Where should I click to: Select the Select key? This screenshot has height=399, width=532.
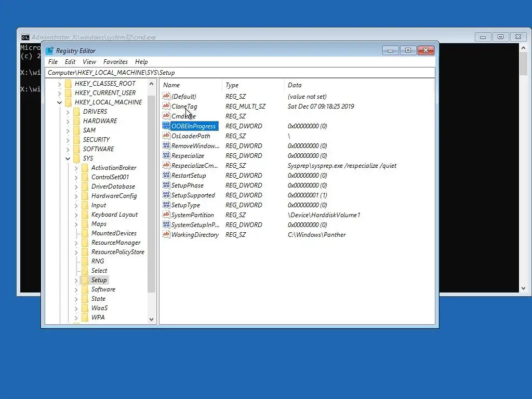[99, 270]
